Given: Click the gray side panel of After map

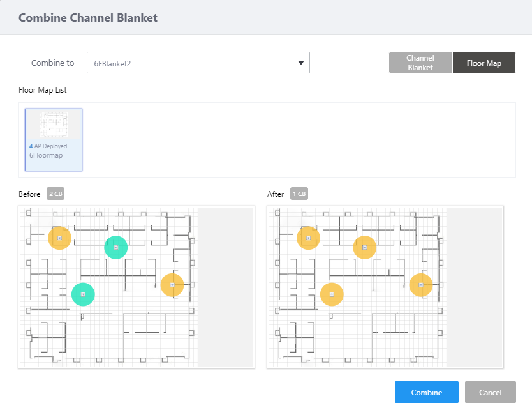Looking at the screenshot, I should [x=475, y=287].
